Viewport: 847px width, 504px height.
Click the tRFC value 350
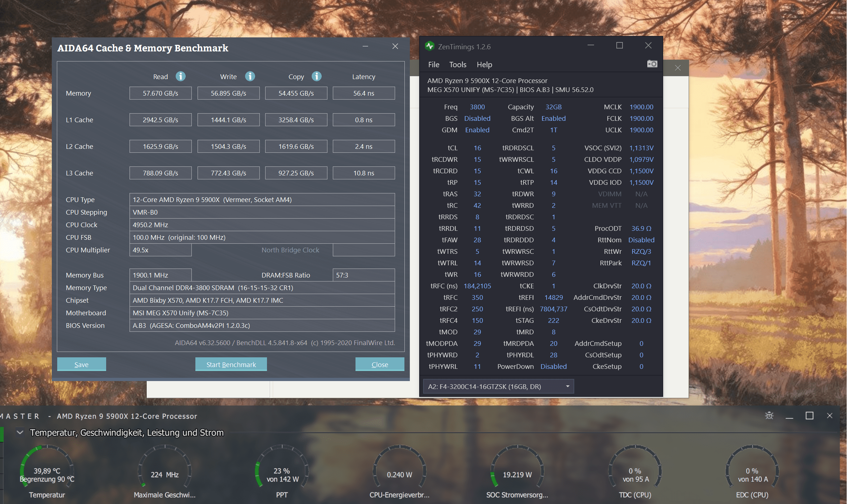[x=477, y=297]
